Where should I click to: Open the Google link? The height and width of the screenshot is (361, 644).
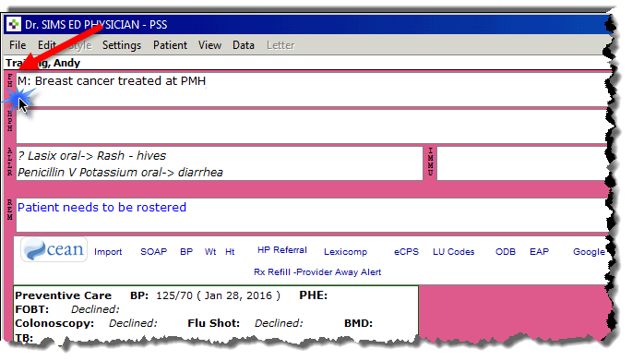[x=589, y=252]
